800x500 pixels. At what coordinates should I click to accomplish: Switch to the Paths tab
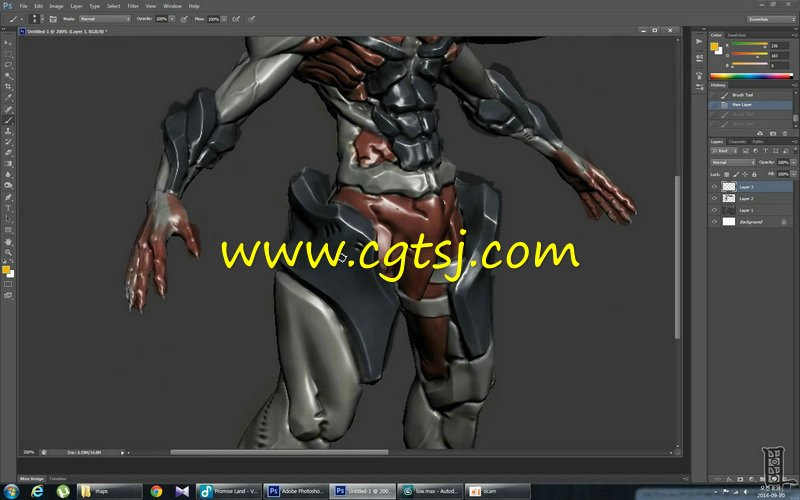[x=758, y=141]
